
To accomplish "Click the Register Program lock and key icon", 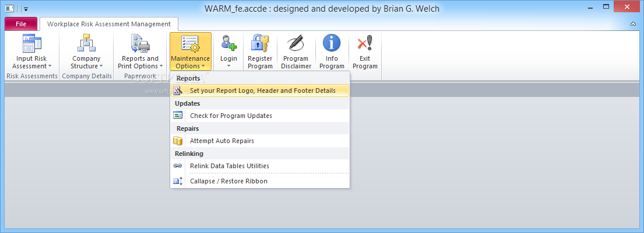I will [260, 43].
